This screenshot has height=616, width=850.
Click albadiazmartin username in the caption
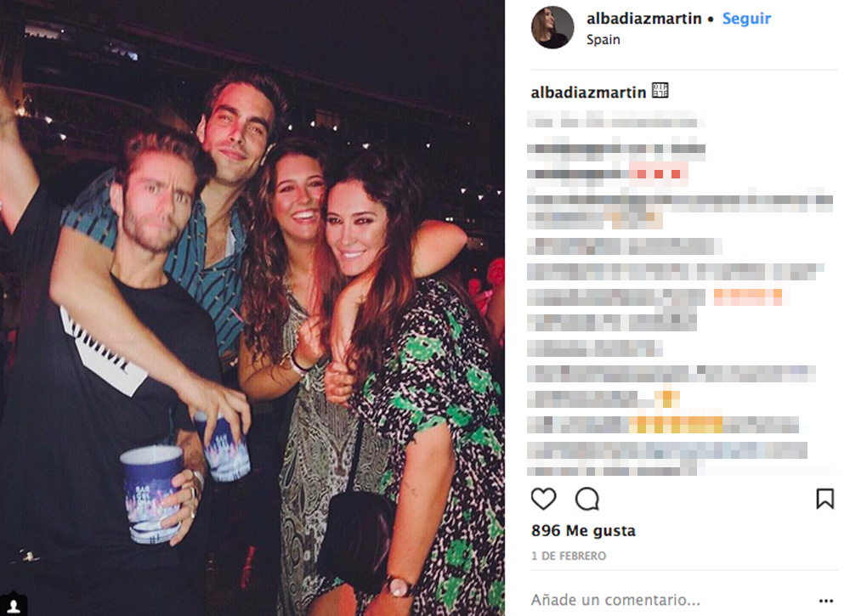[x=588, y=93]
